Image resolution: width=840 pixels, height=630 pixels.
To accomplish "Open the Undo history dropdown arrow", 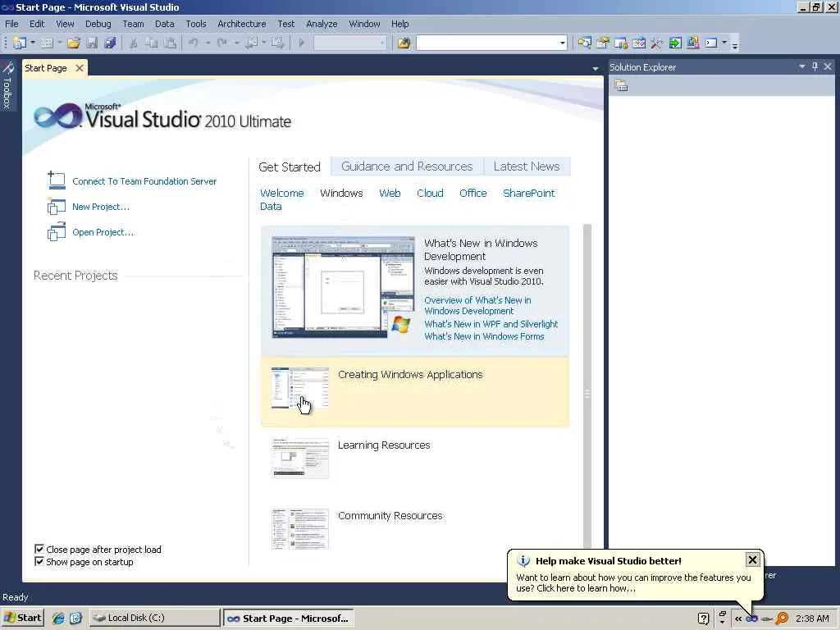I will [208, 43].
